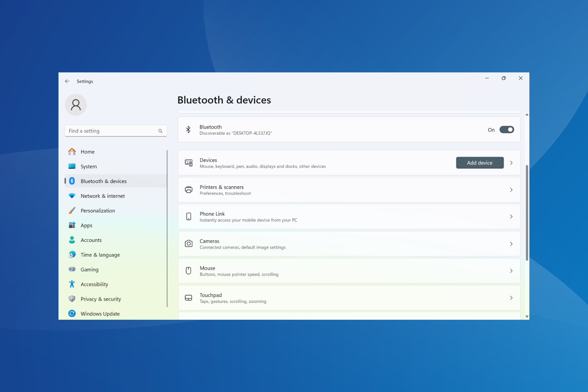Restore down the Settings window
The width and height of the screenshot is (588, 392).
click(503, 78)
